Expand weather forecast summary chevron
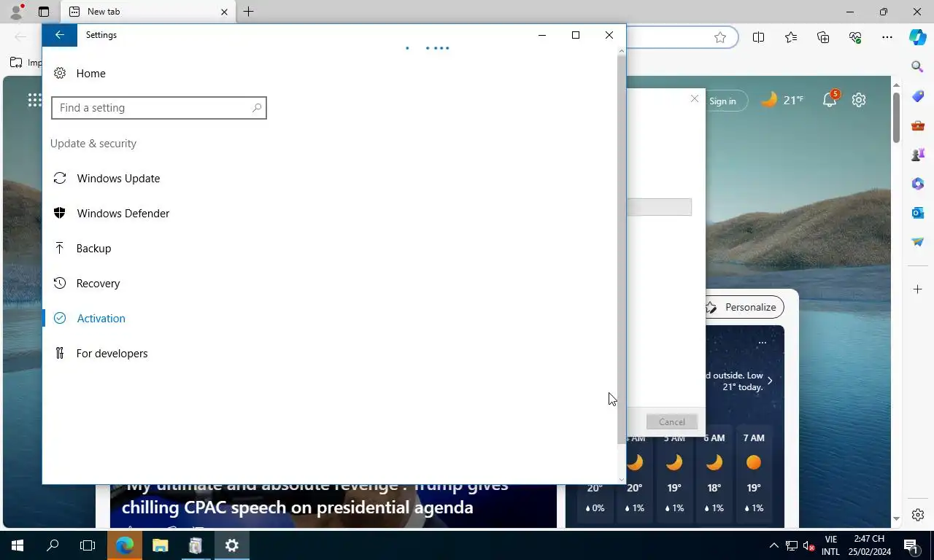This screenshot has width=934, height=560. (770, 381)
